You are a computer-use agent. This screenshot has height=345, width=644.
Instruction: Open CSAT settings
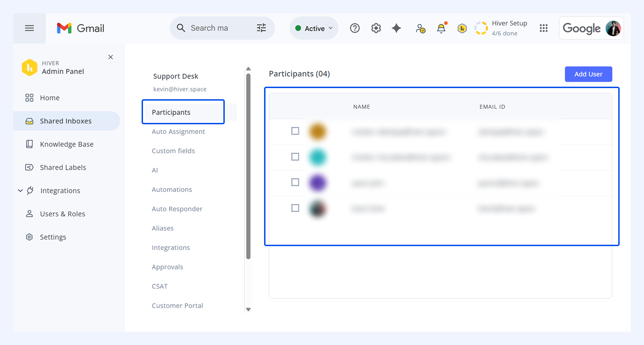(160, 286)
